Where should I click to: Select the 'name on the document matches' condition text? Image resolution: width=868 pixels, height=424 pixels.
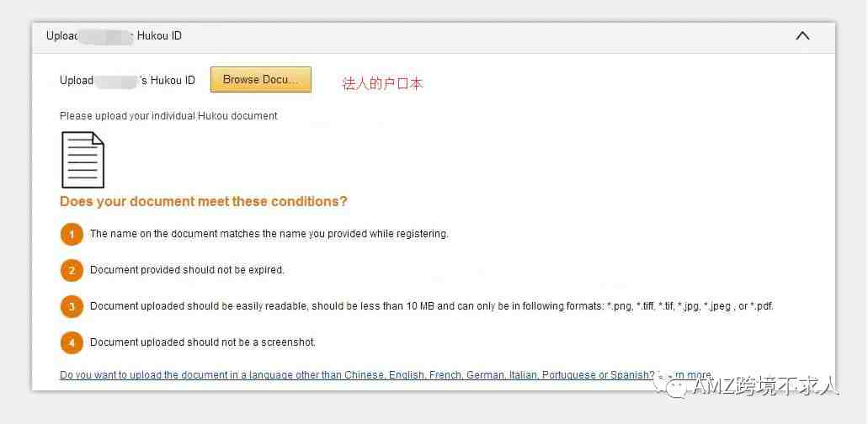269,234
